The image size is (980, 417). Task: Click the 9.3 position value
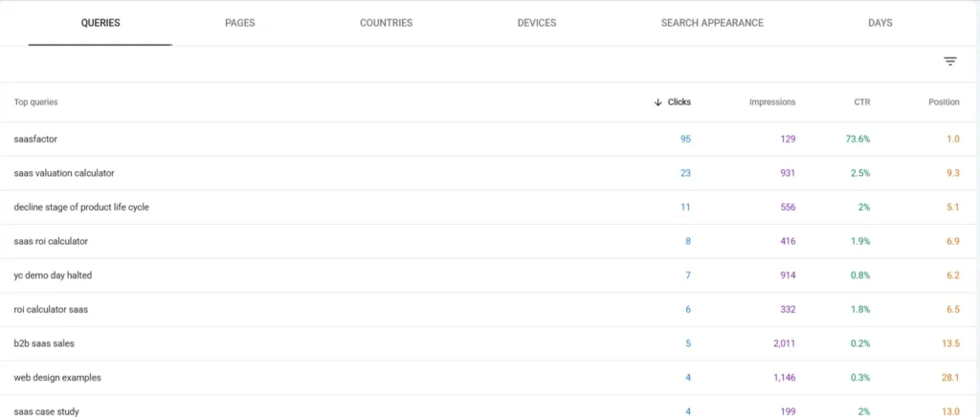click(x=952, y=173)
